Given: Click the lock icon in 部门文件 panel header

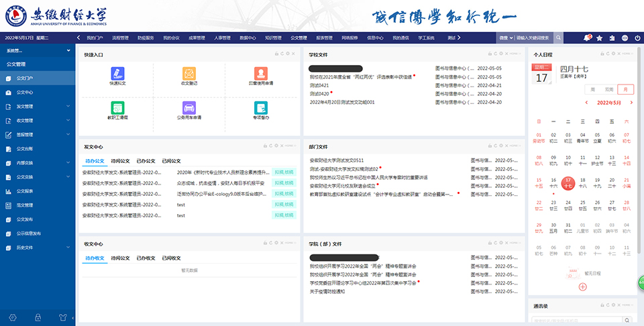Looking at the screenshot, I should click(x=490, y=146).
